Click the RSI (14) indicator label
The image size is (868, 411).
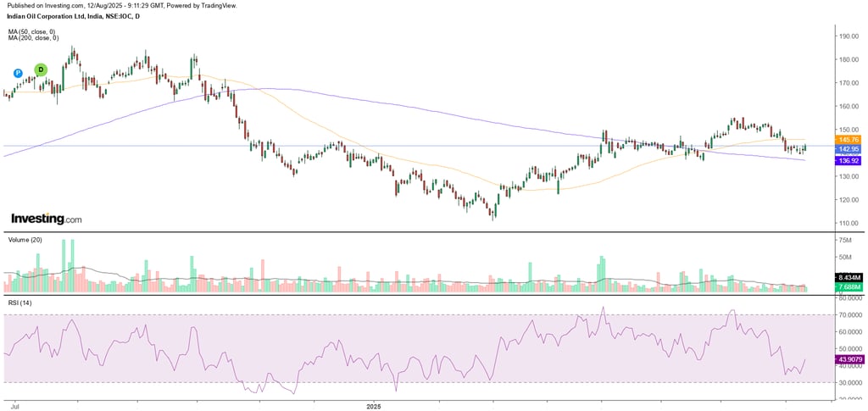coord(19,302)
